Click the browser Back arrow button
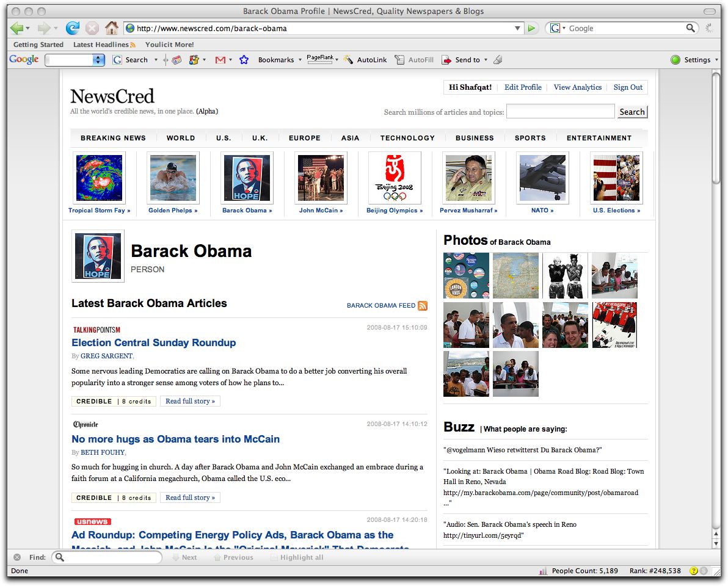 [x=16, y=28]
